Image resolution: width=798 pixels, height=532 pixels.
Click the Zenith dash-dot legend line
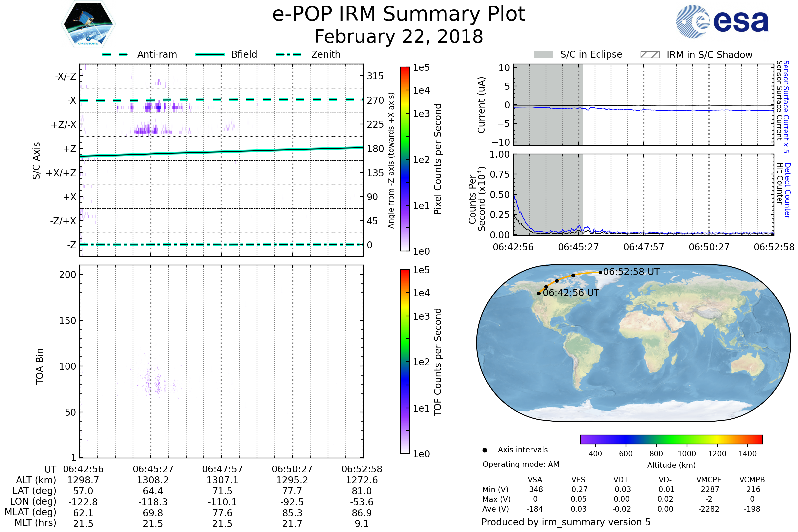289,54
